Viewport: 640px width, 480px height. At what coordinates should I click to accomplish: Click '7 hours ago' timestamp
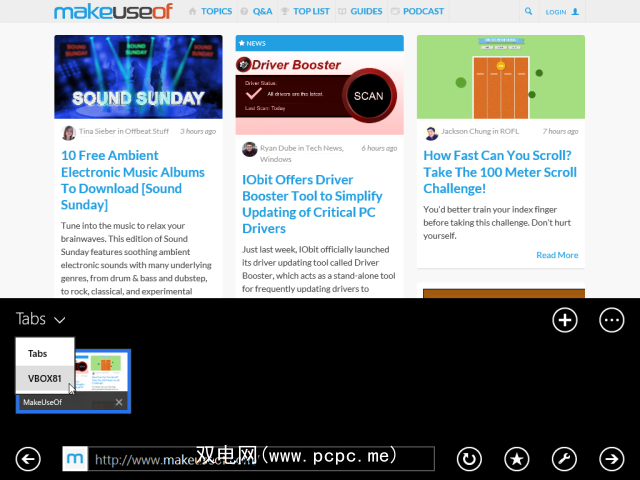coord(560,131)
